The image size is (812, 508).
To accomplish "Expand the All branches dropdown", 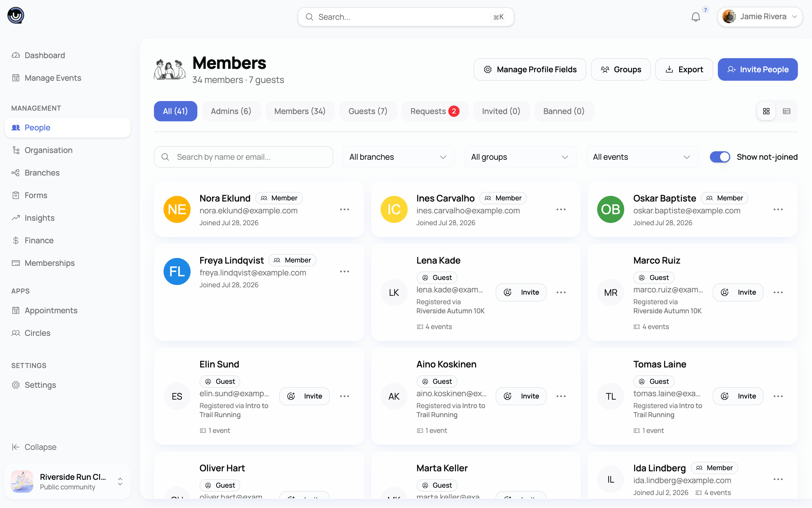I will click(x=398, y=157).
